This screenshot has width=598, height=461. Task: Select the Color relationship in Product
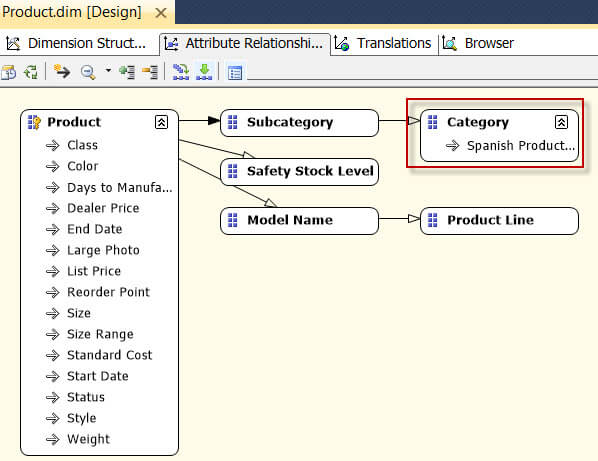[83, 166]
